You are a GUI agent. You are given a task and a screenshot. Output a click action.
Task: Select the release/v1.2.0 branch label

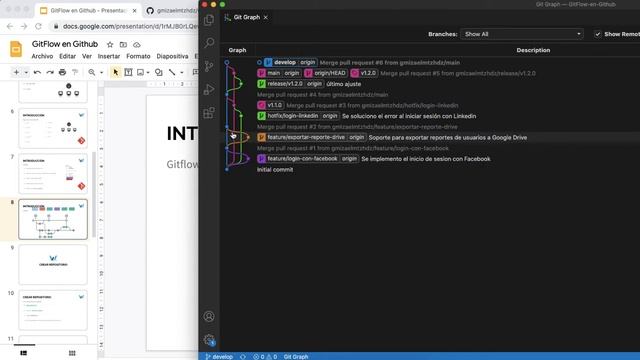285,84
